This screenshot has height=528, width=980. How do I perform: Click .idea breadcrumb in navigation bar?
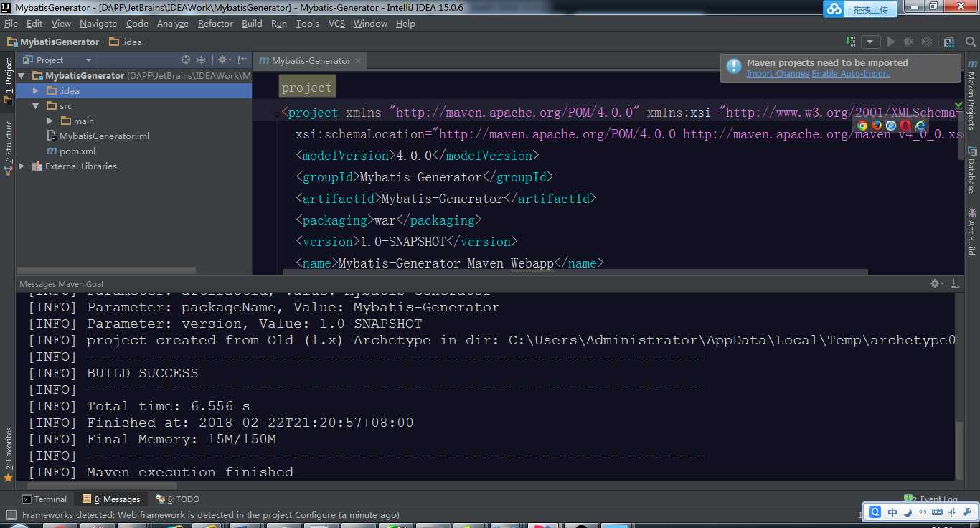coord(126,42)
